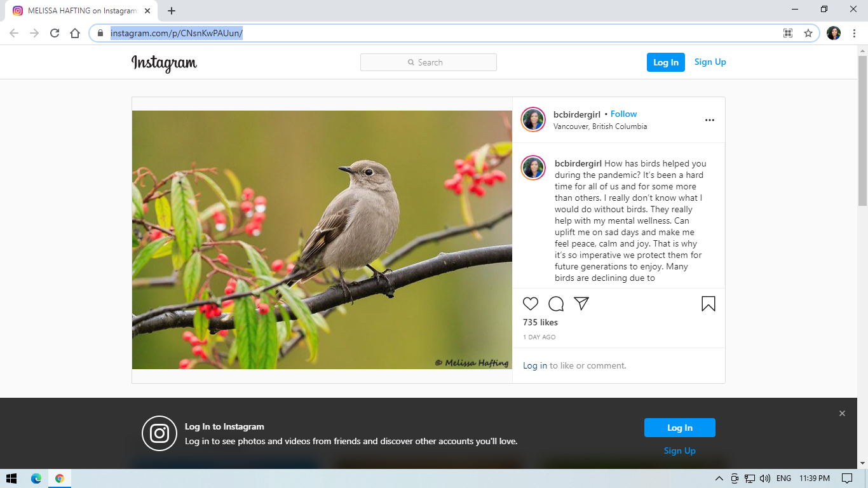Viewport: 868px width, 488px height.
Task: Open the three-dot post options menu
Action: 710,120
